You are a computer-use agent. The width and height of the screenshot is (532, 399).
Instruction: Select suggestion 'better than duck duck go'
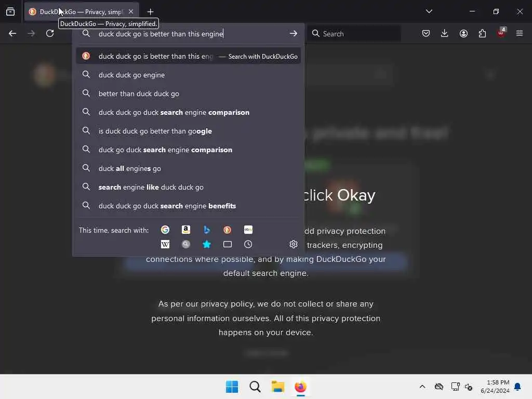click(188, 94)
